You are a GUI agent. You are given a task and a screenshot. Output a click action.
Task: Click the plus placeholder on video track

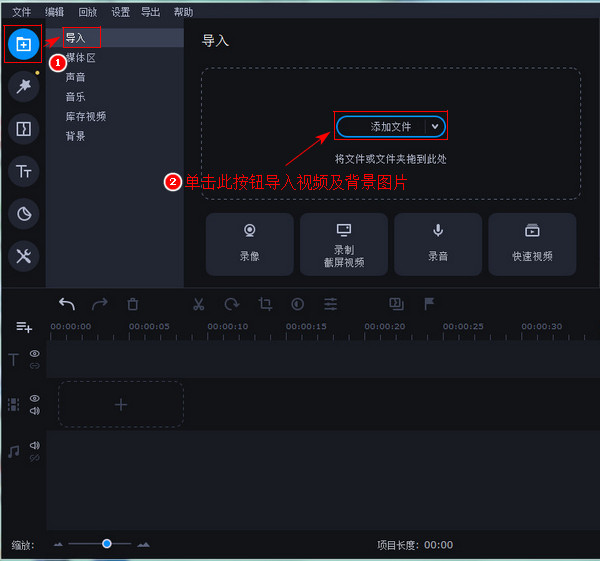pyautogui.click(x=121, y=404)
